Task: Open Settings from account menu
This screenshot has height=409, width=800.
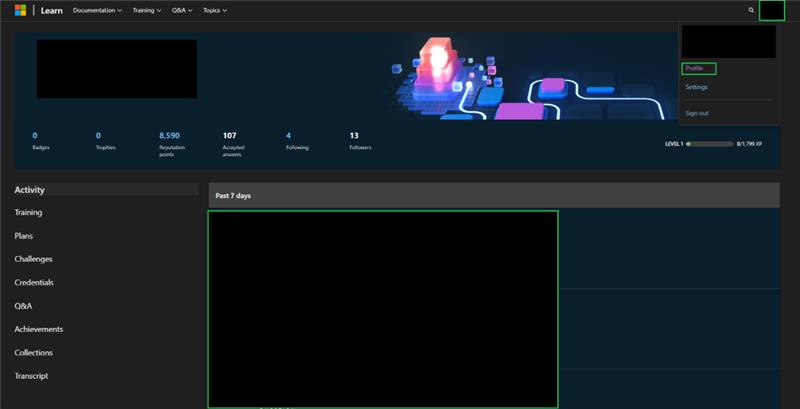Action: (x=696, y=87)
